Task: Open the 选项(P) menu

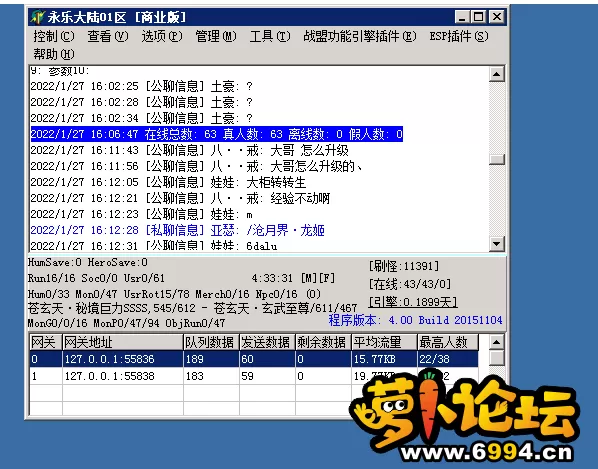Action: coord(162,36)
